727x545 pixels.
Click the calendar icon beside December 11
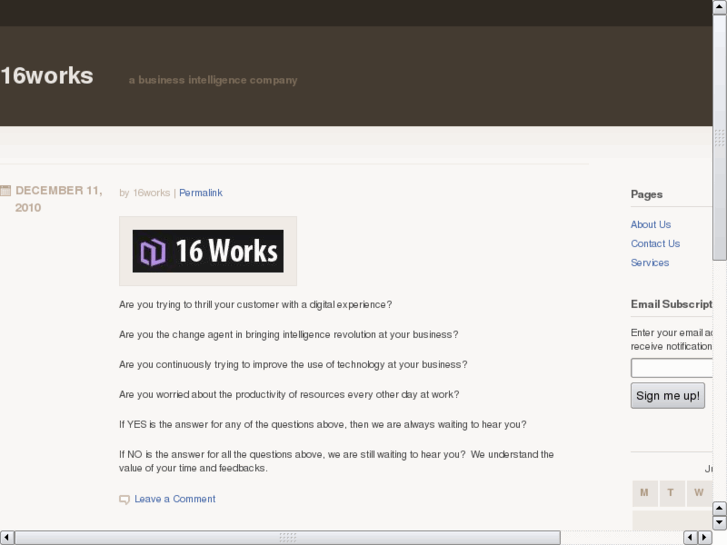point(6,191)
